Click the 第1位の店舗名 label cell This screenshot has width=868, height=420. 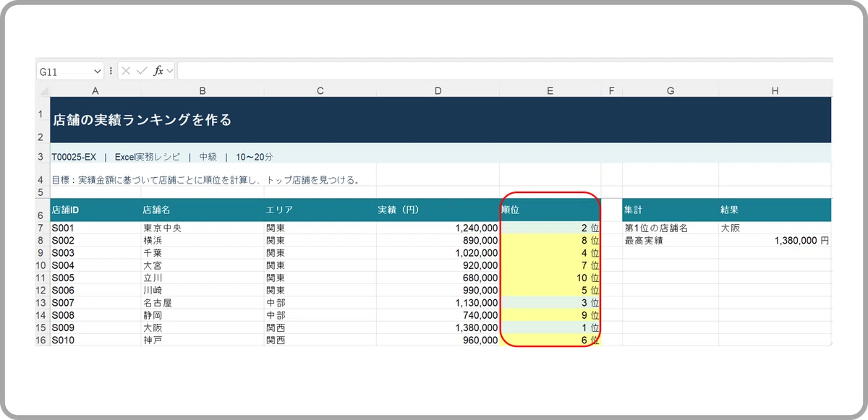(x=671, y=228)
